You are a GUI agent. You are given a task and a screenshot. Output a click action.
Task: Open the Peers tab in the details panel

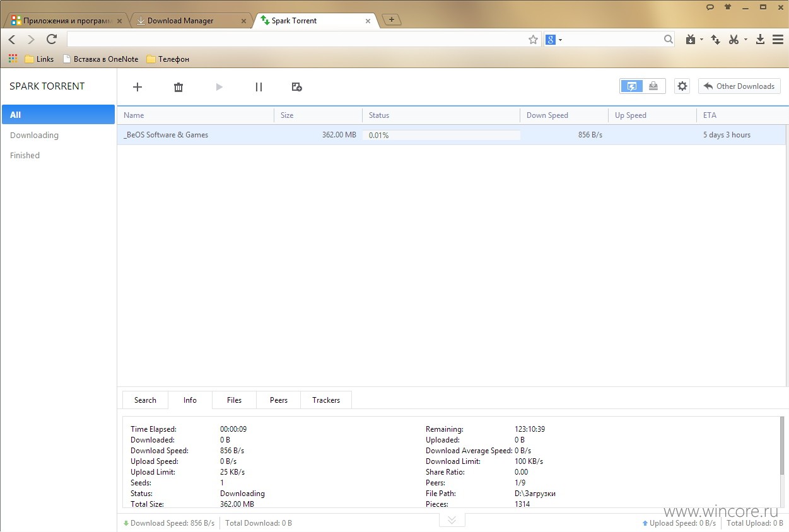(x=279, y=400)
